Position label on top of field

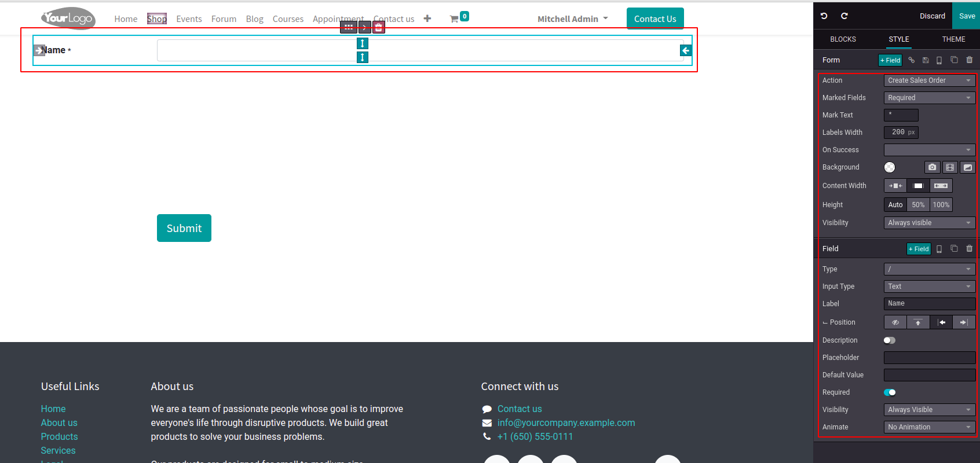918,322
